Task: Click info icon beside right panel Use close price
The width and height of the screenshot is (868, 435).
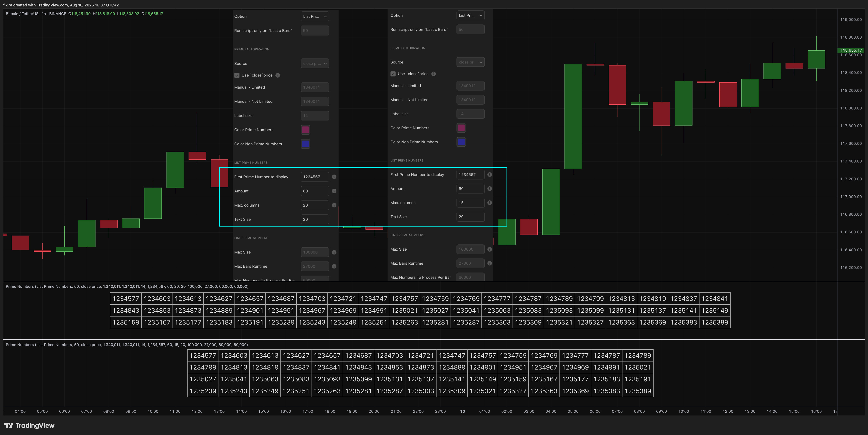Action: 434,74
